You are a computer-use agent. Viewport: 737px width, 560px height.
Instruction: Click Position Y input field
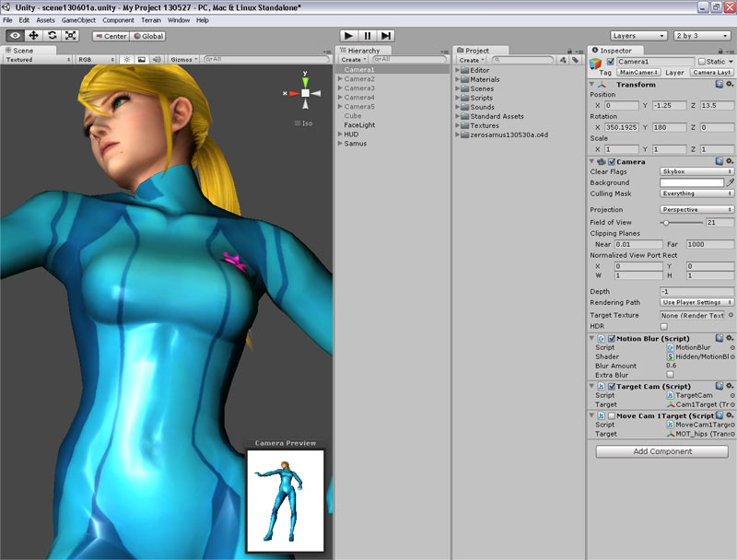tap(669, 105)
